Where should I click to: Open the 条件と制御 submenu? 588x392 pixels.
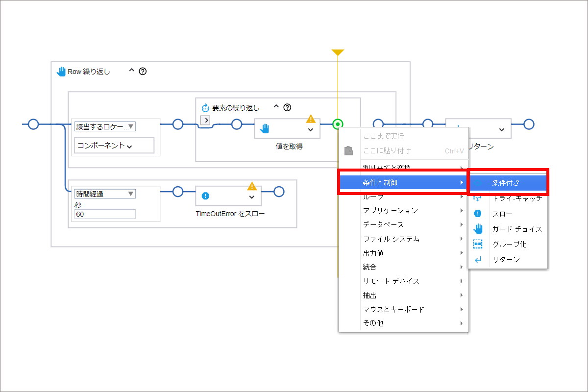[x=403, y=182]
